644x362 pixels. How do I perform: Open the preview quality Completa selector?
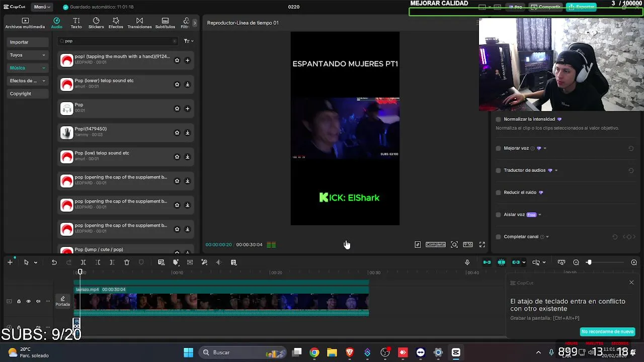point(436,244)
